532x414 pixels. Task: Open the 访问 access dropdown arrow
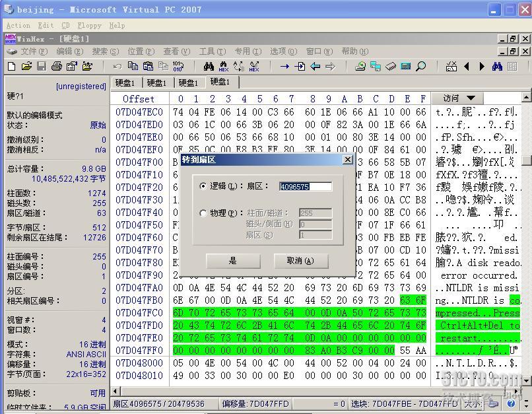[471, 98]
